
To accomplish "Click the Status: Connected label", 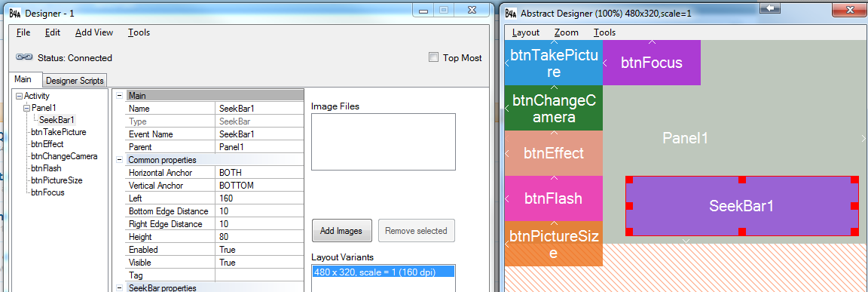I will coord(75,57).
